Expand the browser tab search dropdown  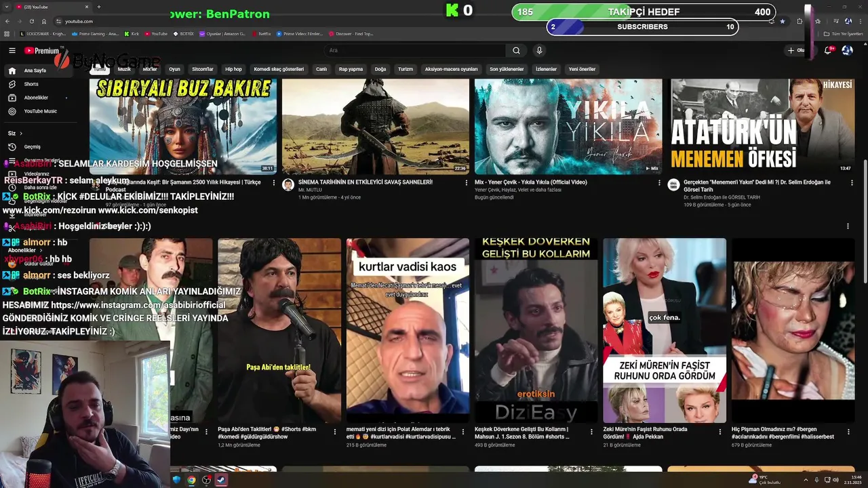pos(8,7)
